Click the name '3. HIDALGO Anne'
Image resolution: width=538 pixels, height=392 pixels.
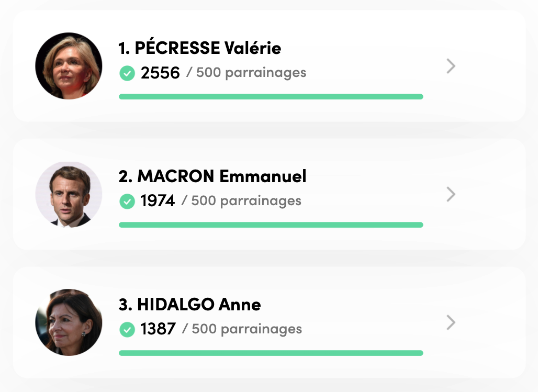(189, 304)
